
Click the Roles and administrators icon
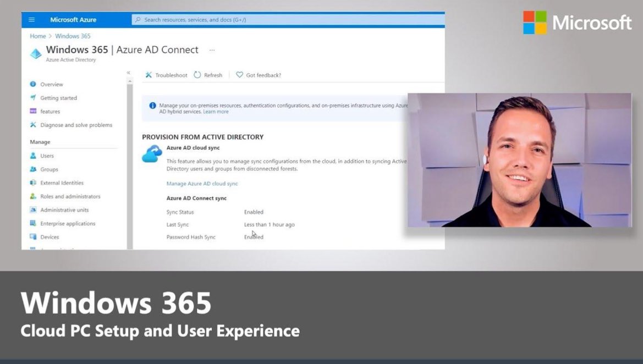pyautogui.click(x=33, y=196)
